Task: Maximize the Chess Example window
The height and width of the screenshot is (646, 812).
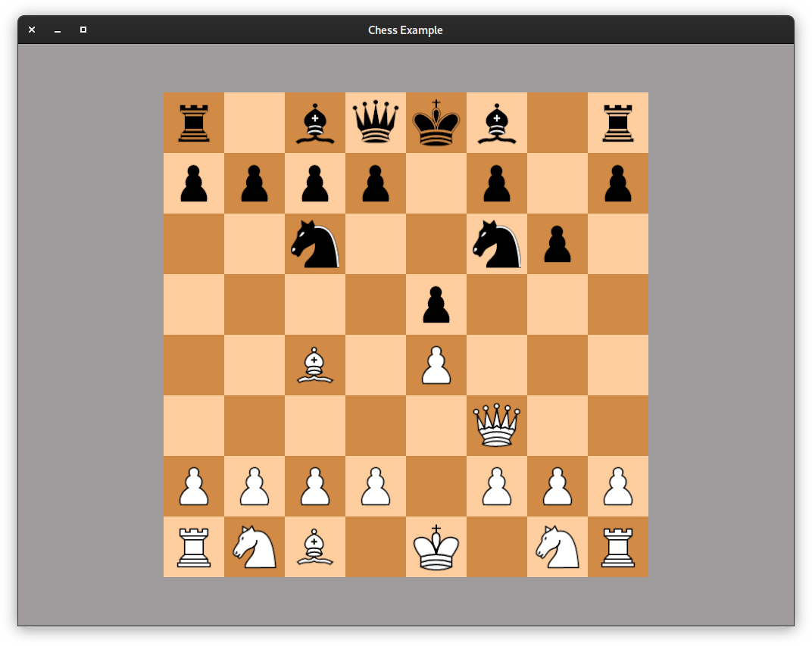Action: [x=83, y=30]
